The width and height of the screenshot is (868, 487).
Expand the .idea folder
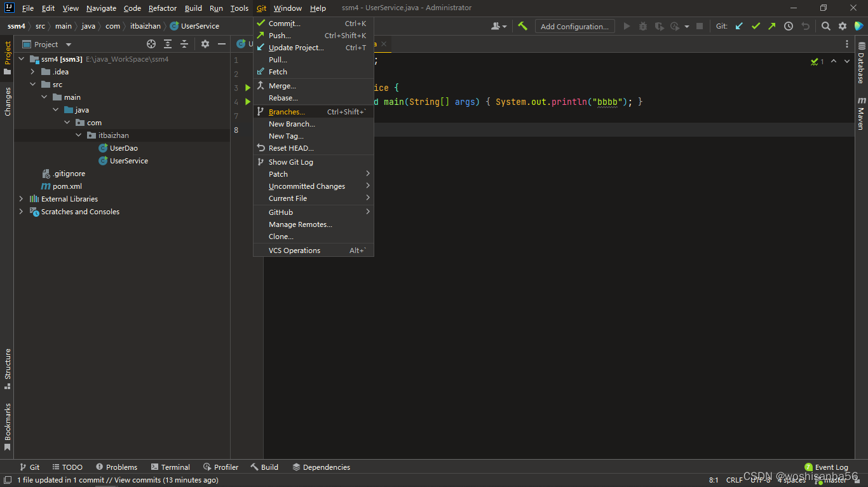click(32, 72)
